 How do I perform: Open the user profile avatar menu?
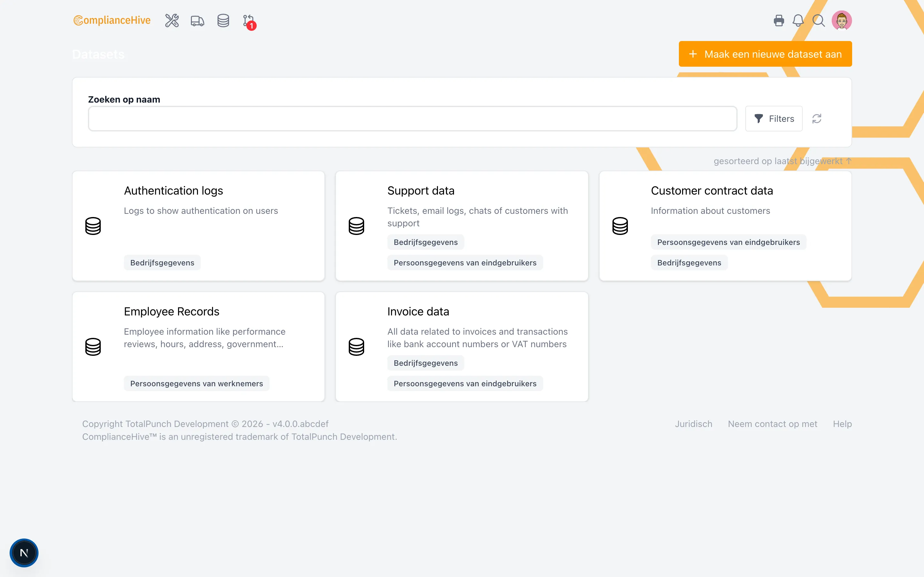pyautogui.click(x=842, y=20)
